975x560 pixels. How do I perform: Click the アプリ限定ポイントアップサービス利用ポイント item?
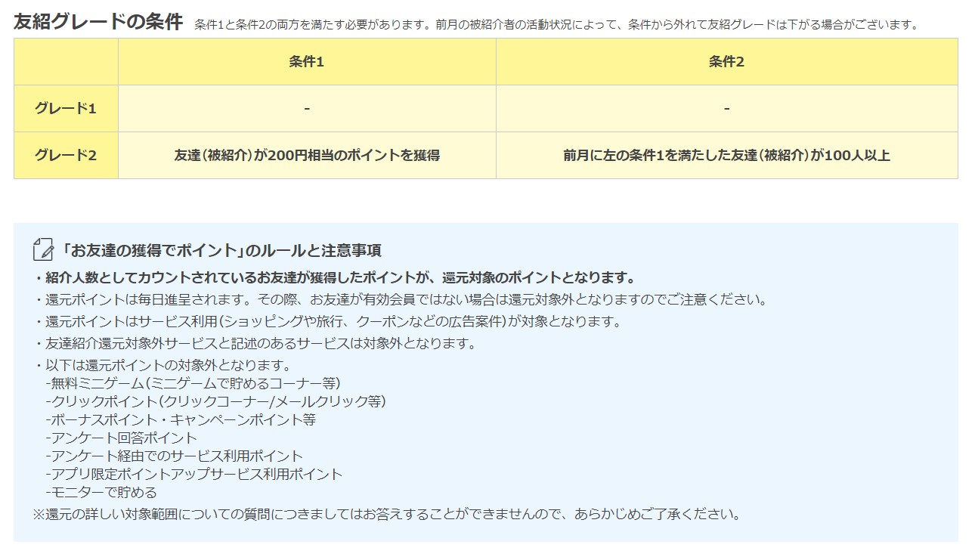point(194,474)
